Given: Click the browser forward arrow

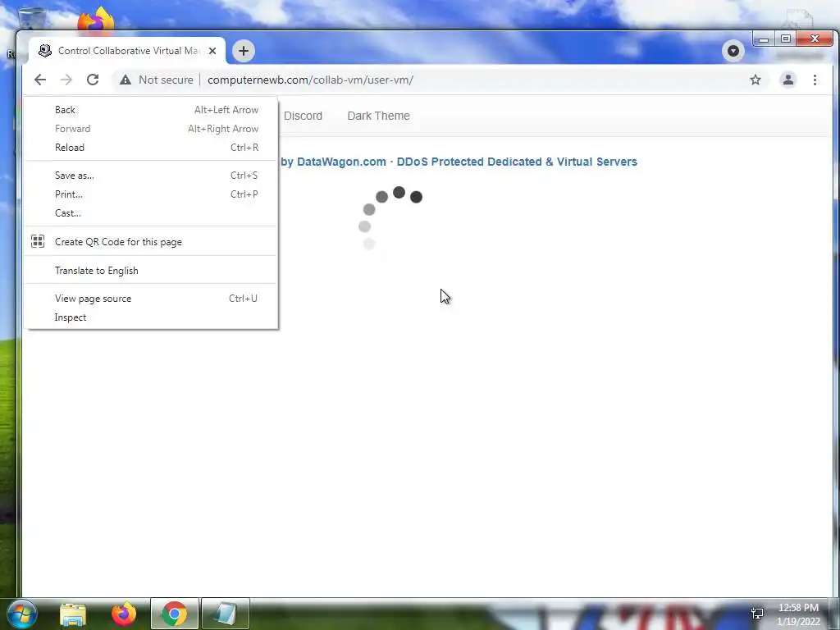Looking at the screenshot, I should [66, 80].
